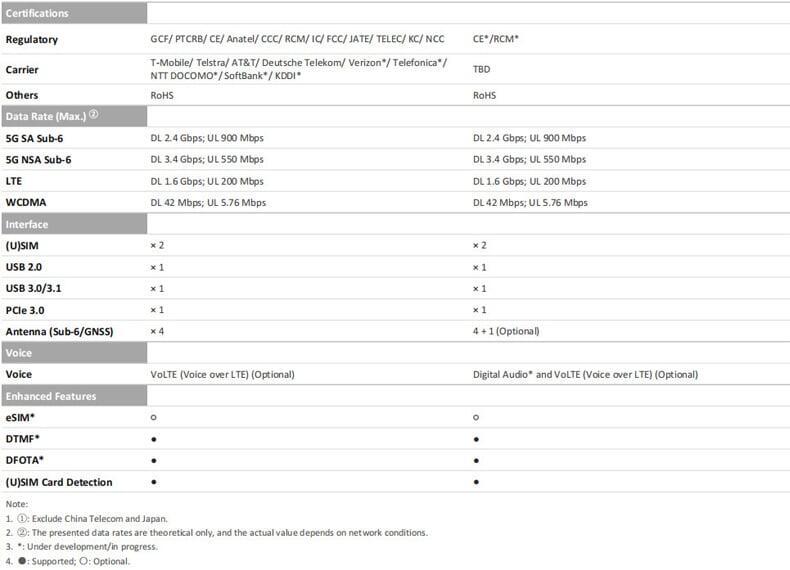Click the Certifications section header

pyautogui.click(x=74, y=13)
